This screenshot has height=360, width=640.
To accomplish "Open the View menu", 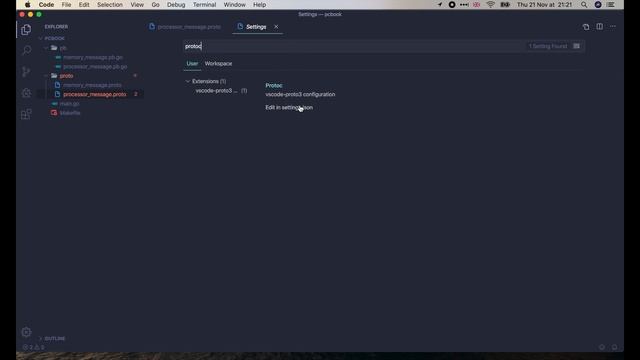I will [x=137, y=5].
